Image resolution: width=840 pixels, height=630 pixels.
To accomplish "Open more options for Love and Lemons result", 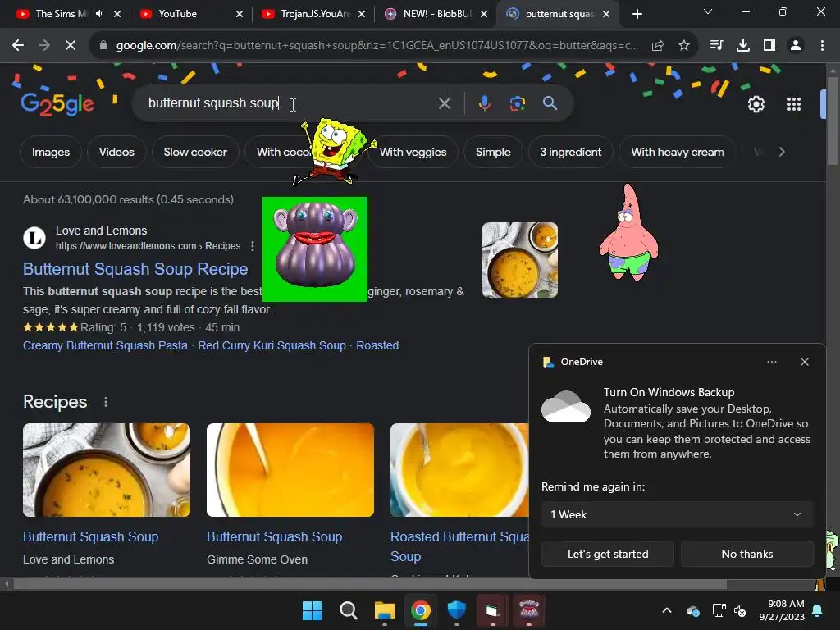I will (253, 246).
